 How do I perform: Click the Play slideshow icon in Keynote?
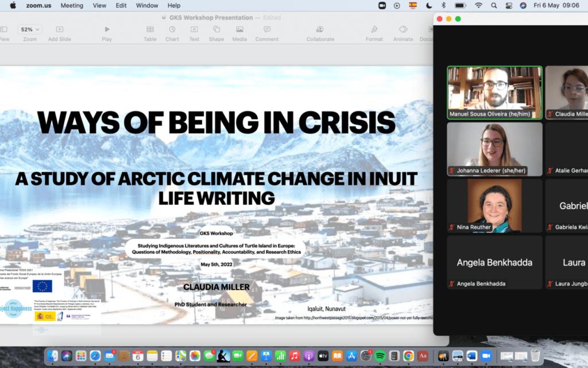(x=107, y=29)
